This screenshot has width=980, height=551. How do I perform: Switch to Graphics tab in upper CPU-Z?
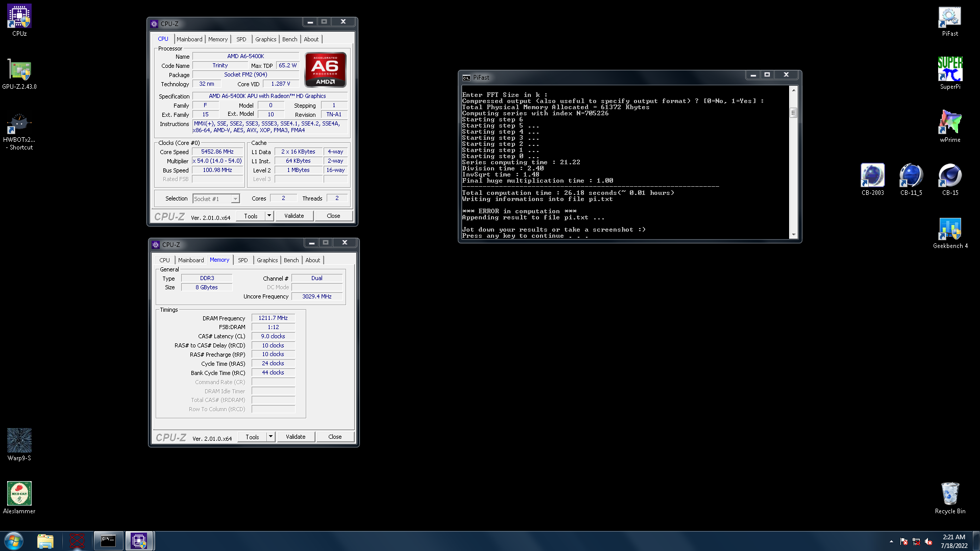click(265, 39)
